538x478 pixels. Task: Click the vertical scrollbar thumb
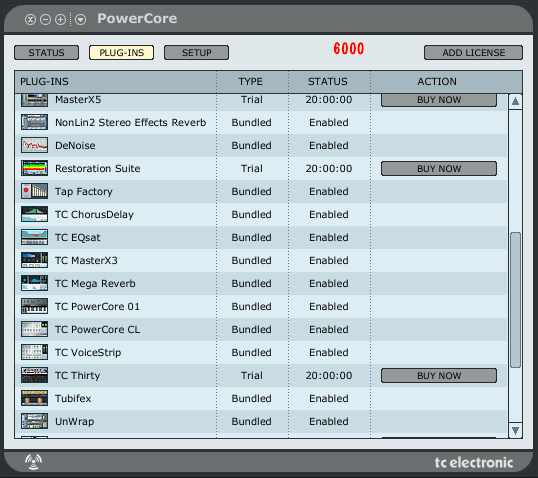click(515, 300)
